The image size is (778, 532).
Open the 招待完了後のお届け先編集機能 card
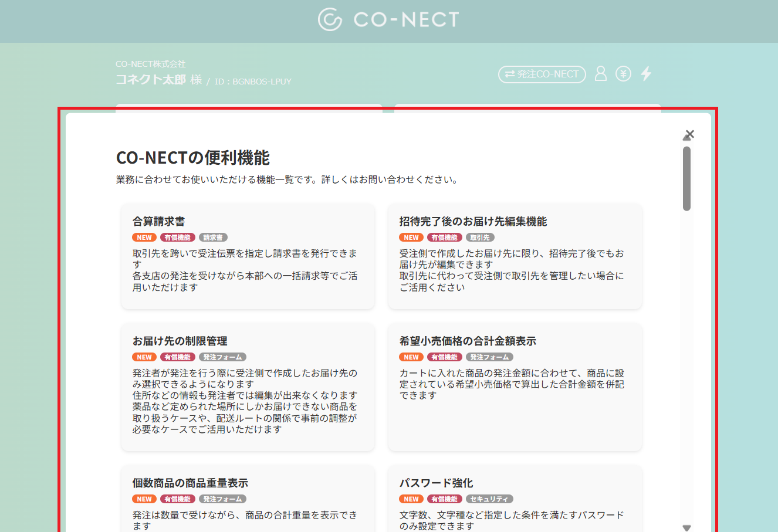(515, 256)
